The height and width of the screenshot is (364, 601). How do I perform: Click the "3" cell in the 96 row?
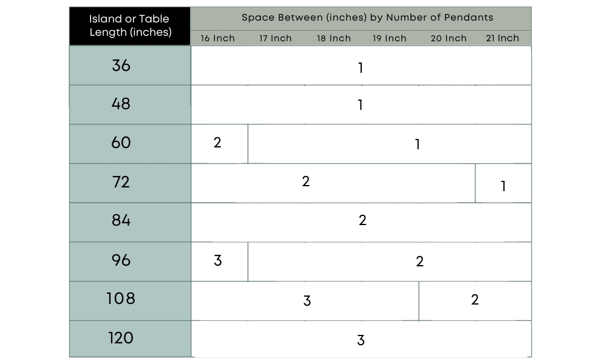tap(218, 261)
